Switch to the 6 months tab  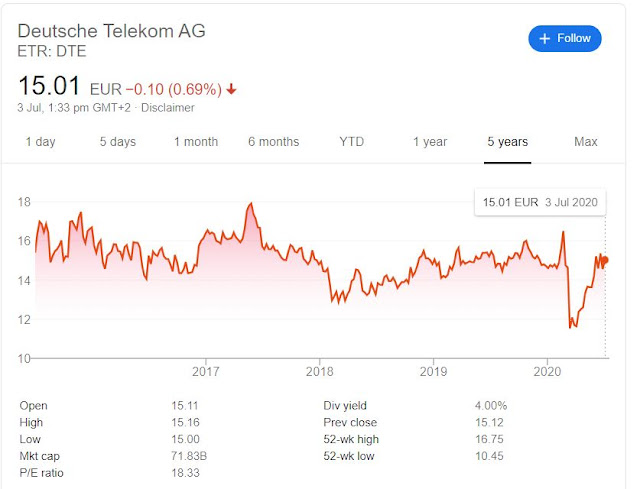[273, 142]
